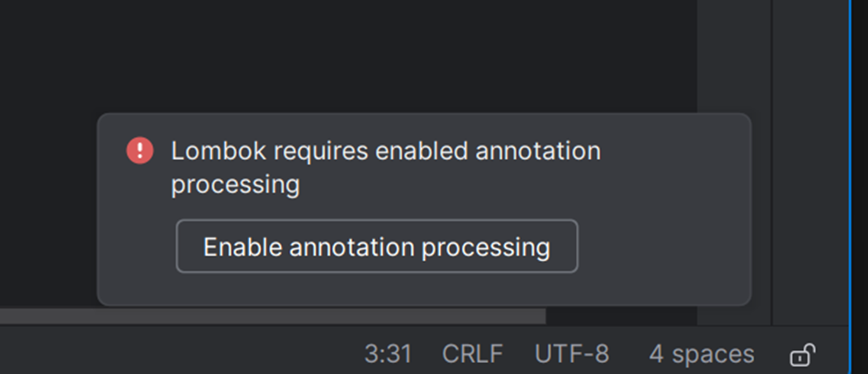Click the red error icon in the Lombok notification
The height and width of the screenshot is (374, 868).
pos(140,150)
